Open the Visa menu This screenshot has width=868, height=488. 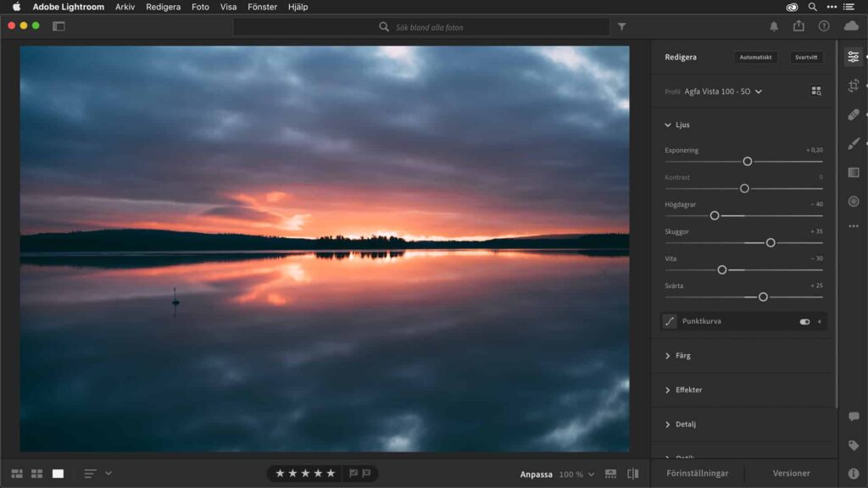(x=228, y=7)
